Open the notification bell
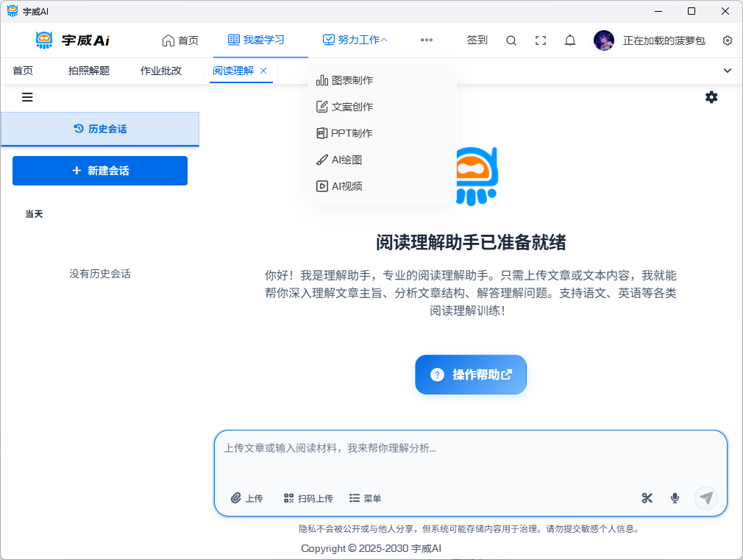743x560 pixels. tap(570, 40)
